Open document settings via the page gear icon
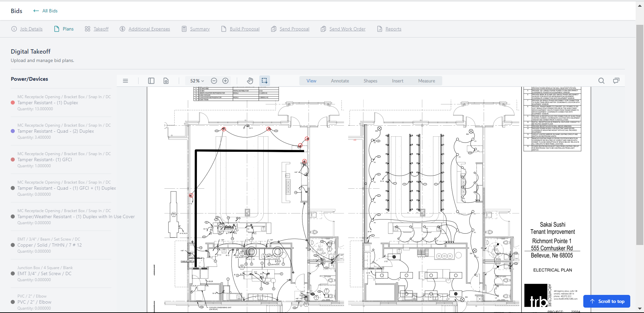Screen dimensions: 644x313 click(166, 80)
